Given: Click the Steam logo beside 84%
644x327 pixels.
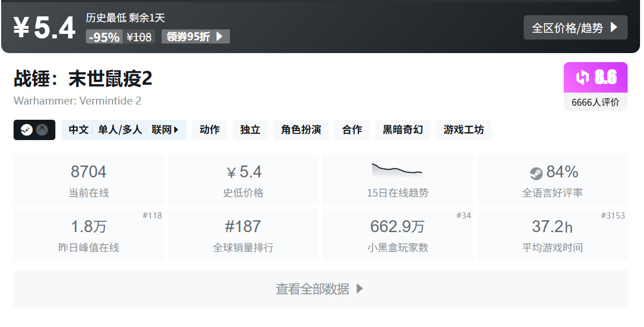Looking at the screenshot, I should 536,173.
